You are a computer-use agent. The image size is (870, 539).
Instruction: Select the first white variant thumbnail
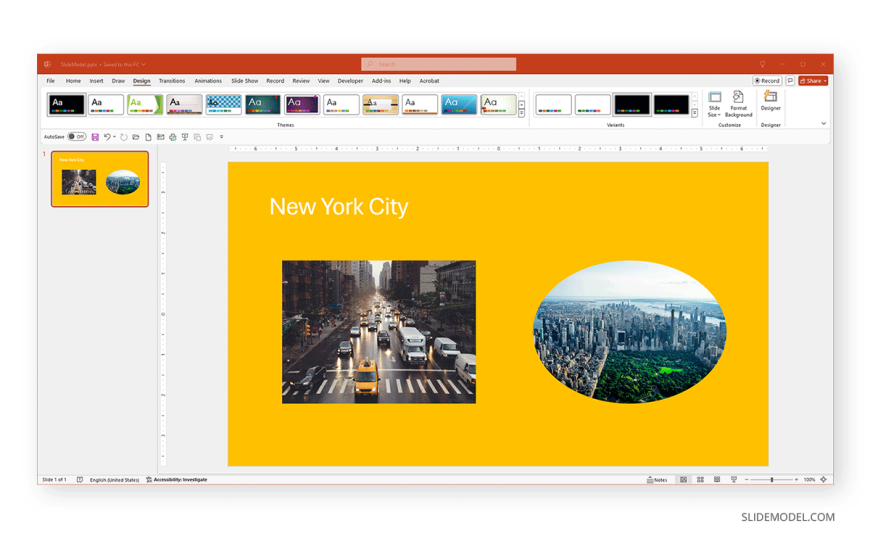(x=554, y=104)
